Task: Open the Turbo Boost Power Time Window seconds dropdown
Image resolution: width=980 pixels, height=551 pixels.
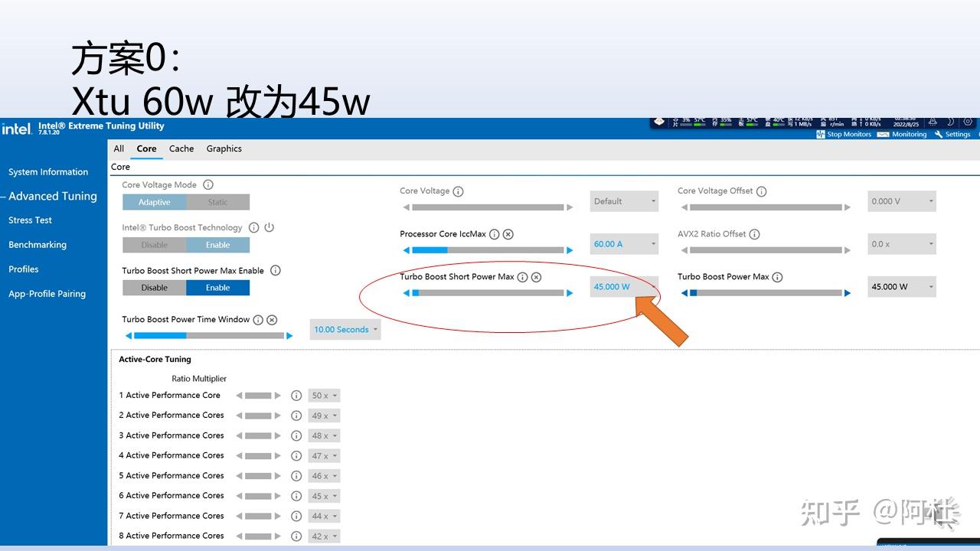Action: pos(345,329)
